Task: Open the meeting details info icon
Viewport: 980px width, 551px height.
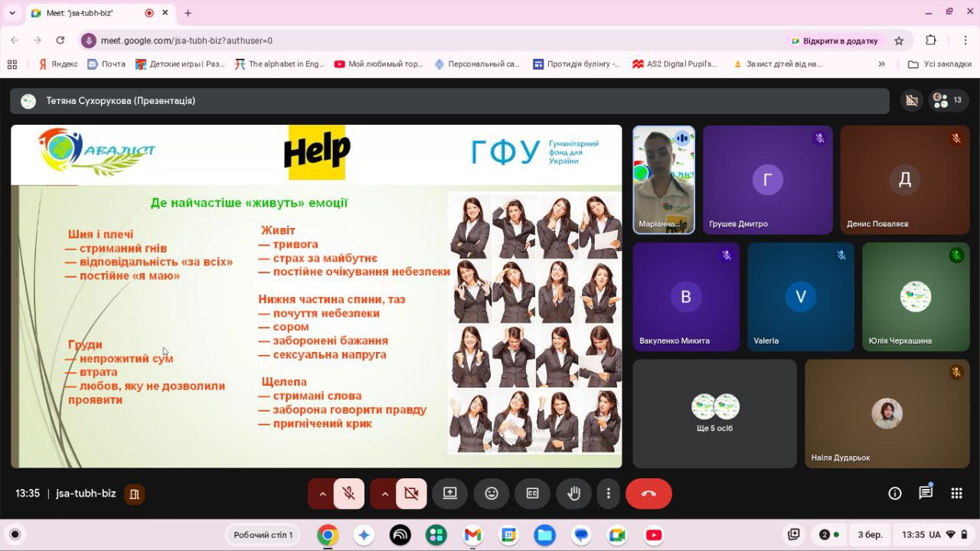Action: click(894, 494)
